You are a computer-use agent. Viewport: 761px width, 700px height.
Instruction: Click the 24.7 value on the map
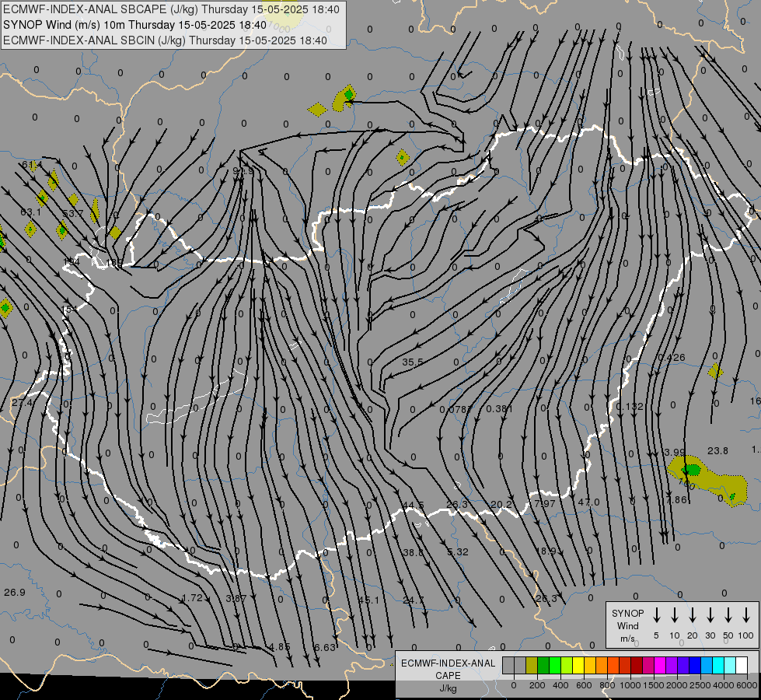414,600
